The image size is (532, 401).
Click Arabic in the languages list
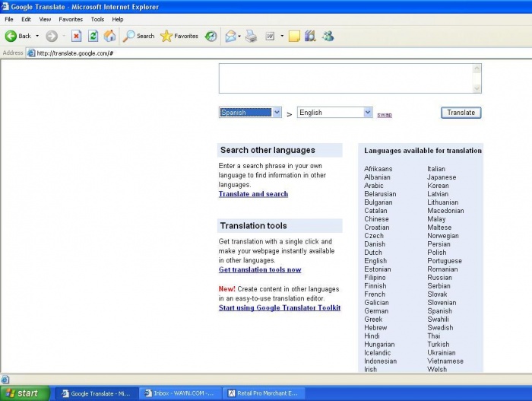(374, 186)
